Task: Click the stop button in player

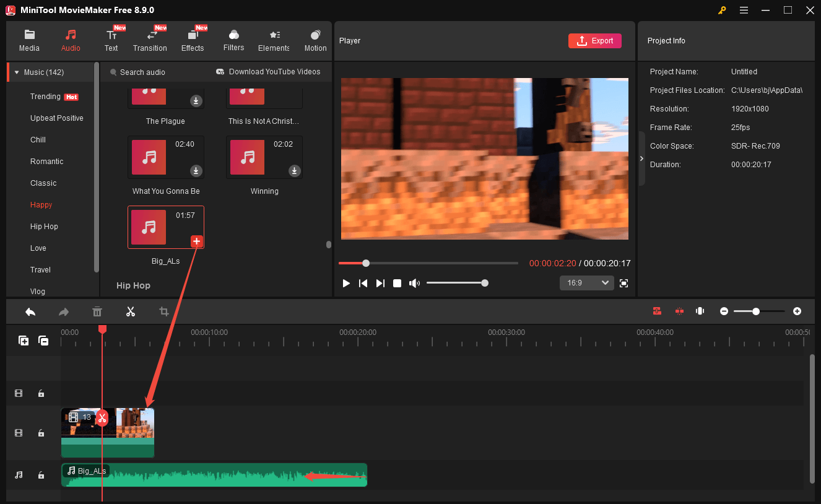Action: point(397,283)
